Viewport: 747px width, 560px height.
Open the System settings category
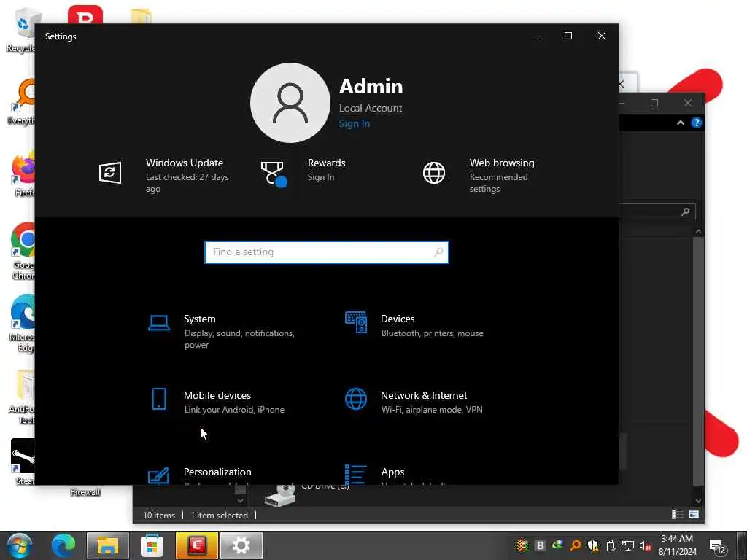(223, 332)
